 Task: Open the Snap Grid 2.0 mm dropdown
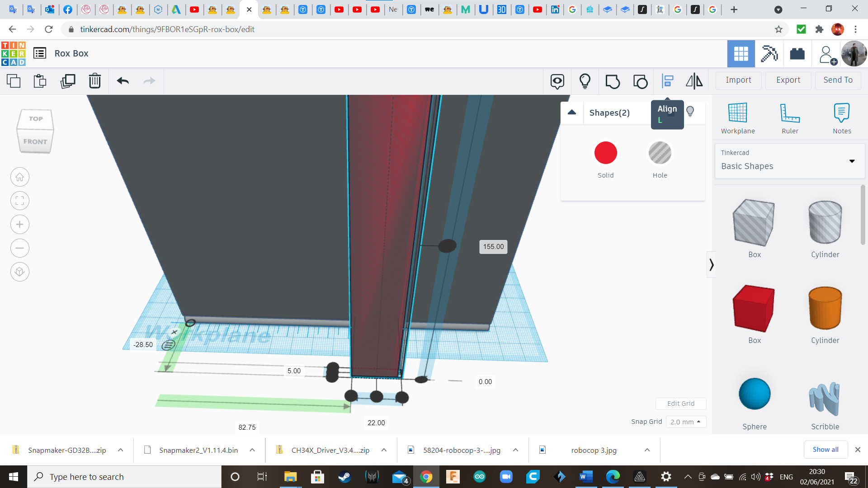(x=686, y=422)
